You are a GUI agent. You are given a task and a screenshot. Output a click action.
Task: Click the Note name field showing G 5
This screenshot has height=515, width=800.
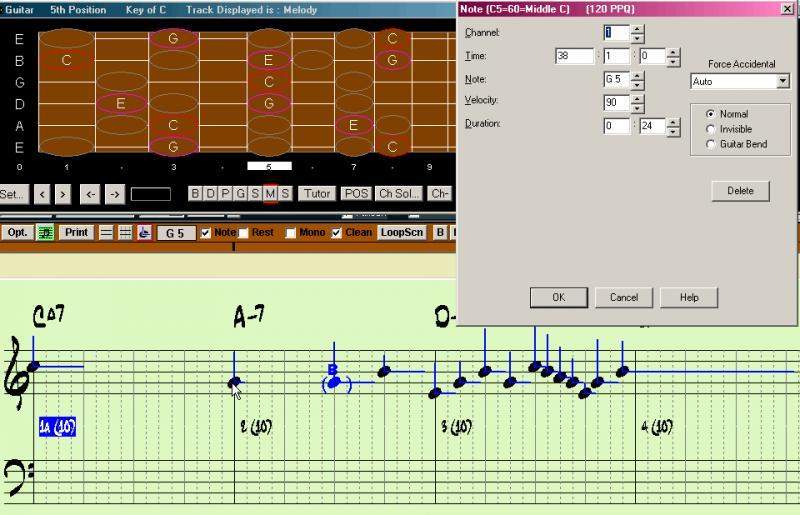[615, 79]
